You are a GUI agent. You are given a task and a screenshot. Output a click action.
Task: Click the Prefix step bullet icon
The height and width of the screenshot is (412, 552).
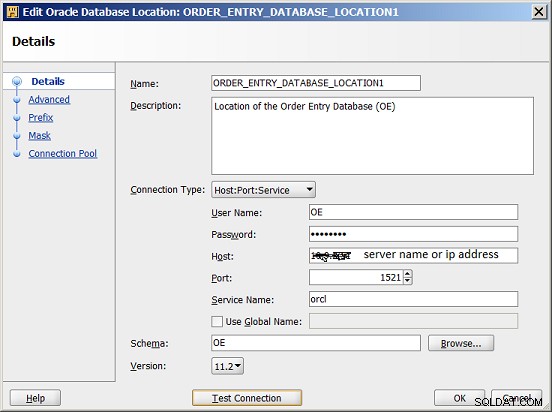[17, 118]
